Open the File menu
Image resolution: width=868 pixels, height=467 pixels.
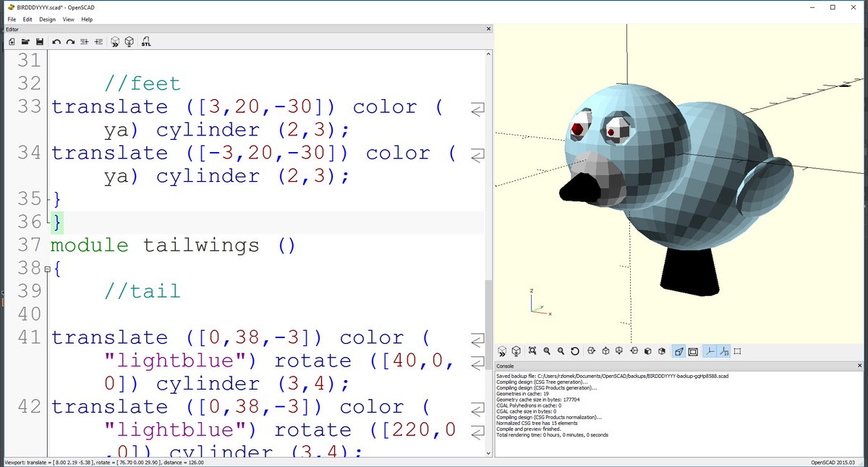[x=12, y=19]
